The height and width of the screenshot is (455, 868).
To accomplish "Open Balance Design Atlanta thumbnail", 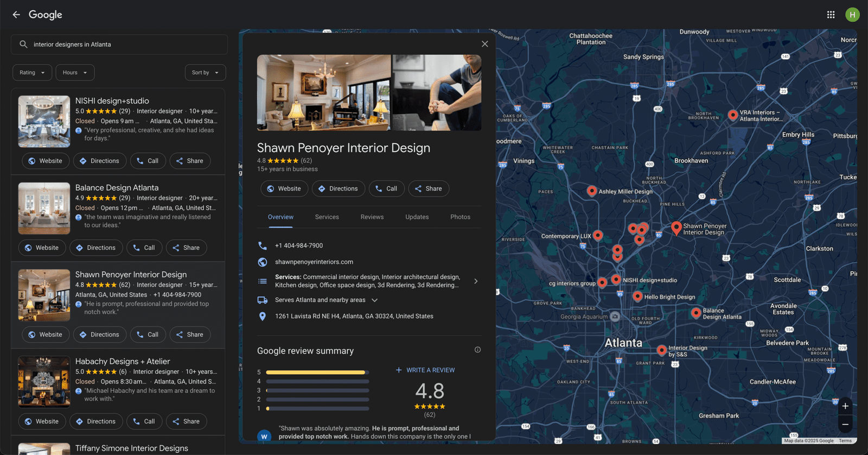I will 44,208.
